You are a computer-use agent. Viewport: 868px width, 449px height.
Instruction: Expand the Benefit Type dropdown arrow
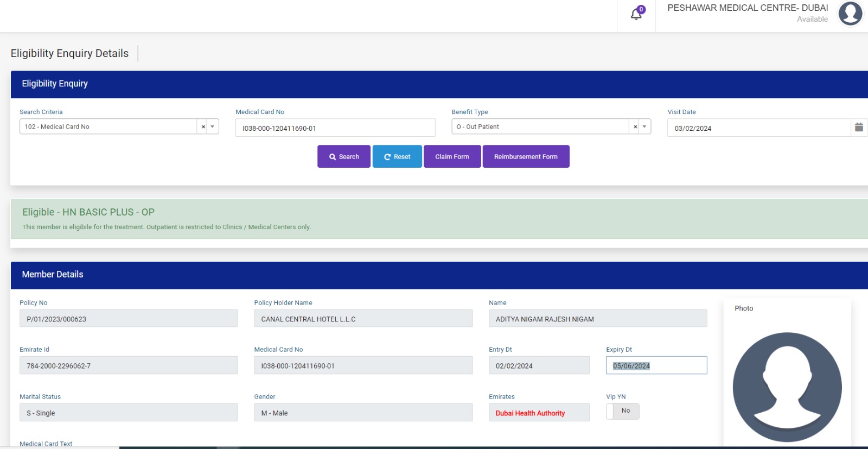(x=644, y=127)
